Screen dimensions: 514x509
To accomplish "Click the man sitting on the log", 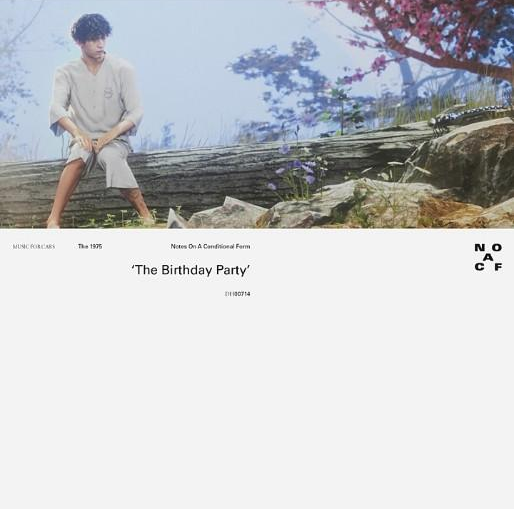I will [x=97, y=120].
